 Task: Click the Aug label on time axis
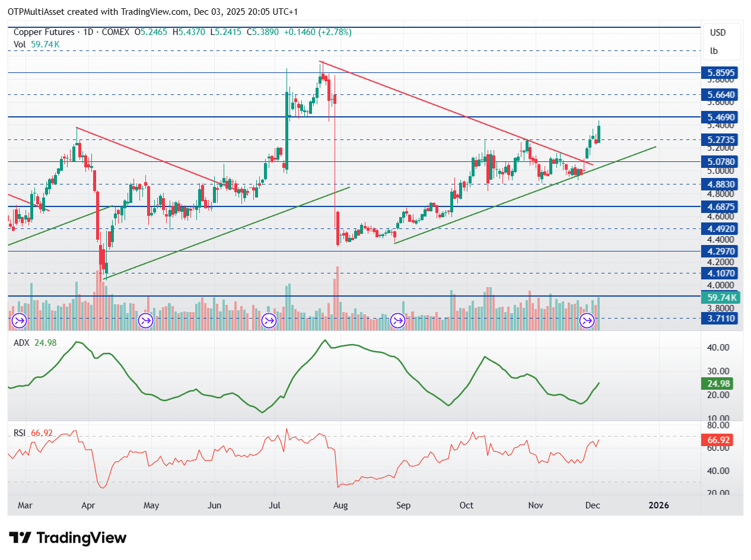pyautogui.click(x=340, y=505)
